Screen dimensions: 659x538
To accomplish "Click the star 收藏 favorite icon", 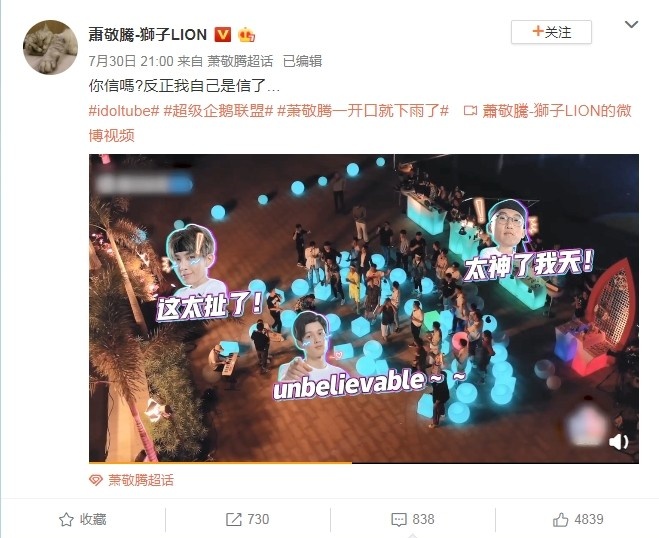I will pos(66,520).
